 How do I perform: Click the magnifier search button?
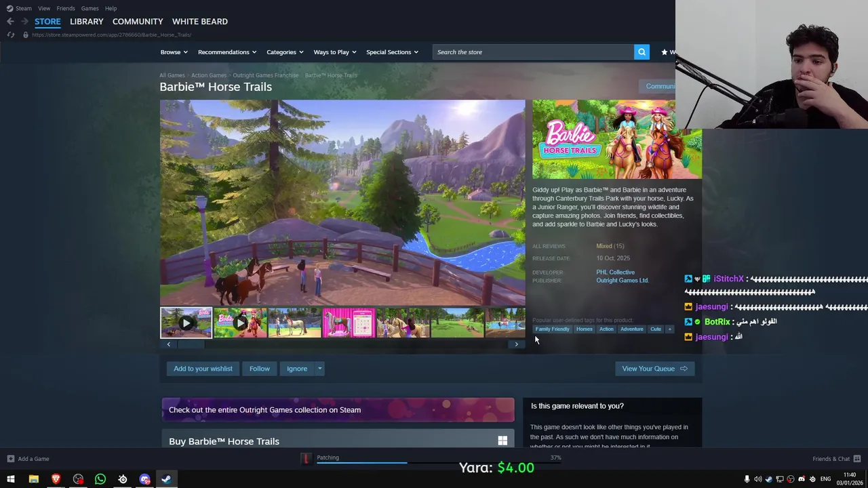tap(642, 52)
